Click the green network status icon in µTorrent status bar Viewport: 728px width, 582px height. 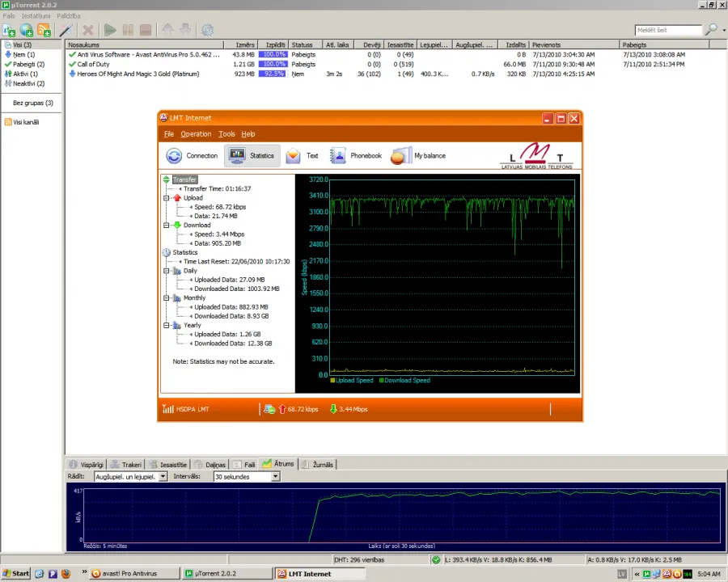[436, 559]
